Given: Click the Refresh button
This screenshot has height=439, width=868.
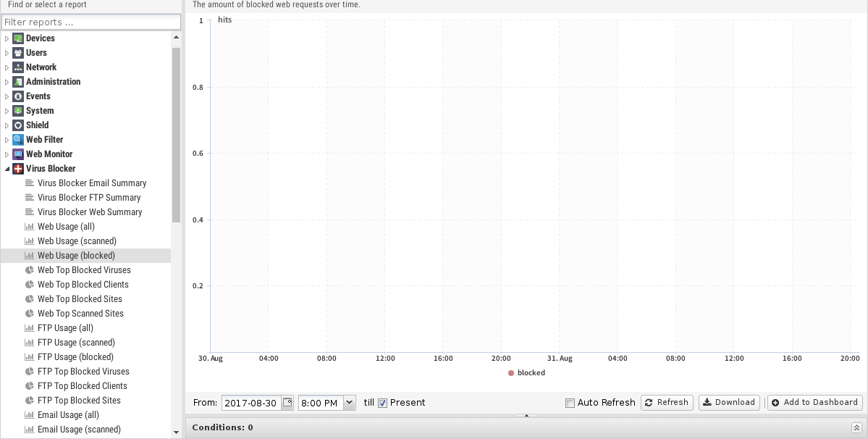Looking at the screenshot, I should click(667, 403).
